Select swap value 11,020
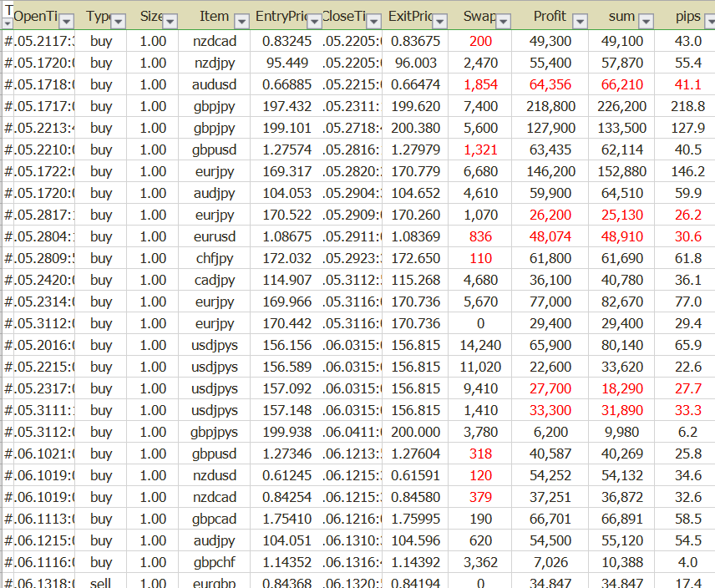715x588 pixels. (480, 367)
